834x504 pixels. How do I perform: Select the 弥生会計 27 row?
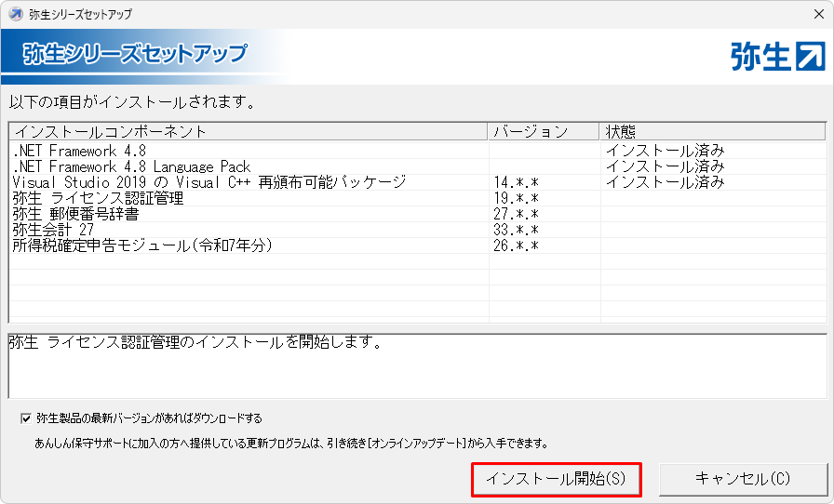[x=418, y=230]
